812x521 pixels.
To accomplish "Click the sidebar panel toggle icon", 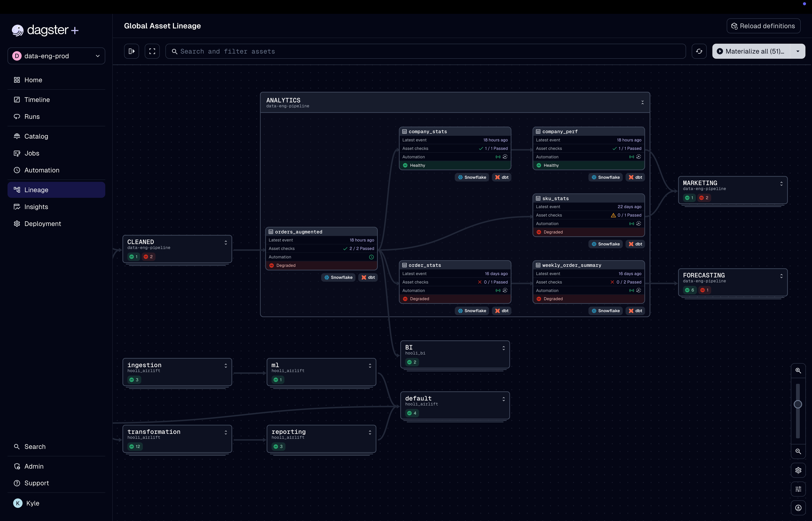I will [x=132, y=51].
